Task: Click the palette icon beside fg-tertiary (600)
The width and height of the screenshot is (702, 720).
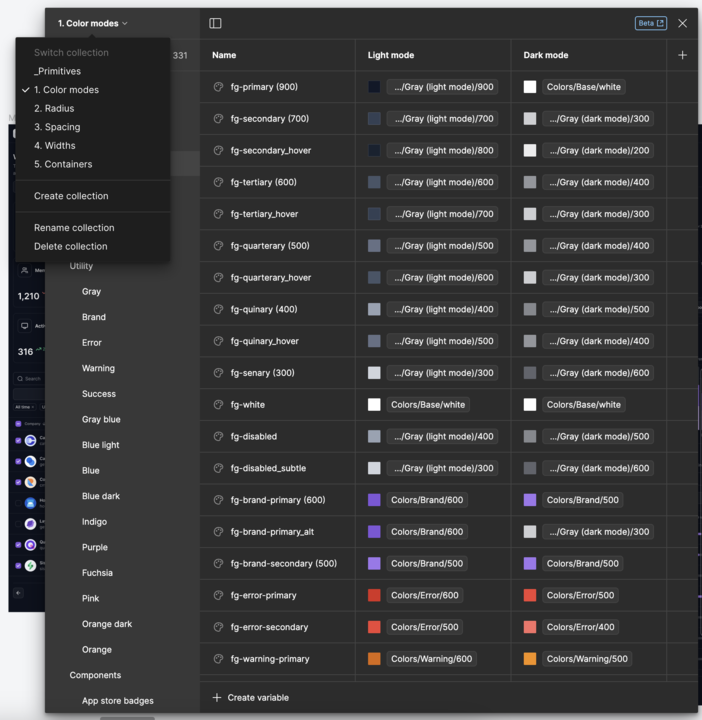Action: [x=219, y=182]
